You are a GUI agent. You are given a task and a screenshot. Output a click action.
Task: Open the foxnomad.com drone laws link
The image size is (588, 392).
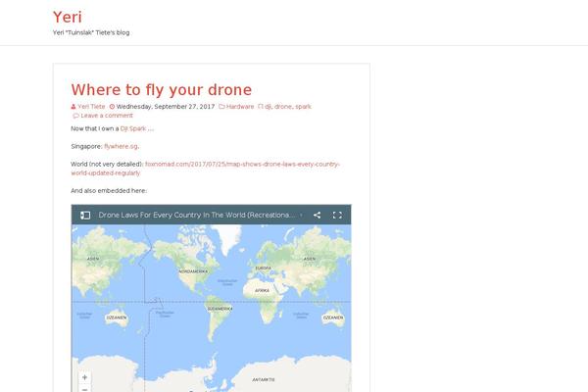[x=205, y=169]
